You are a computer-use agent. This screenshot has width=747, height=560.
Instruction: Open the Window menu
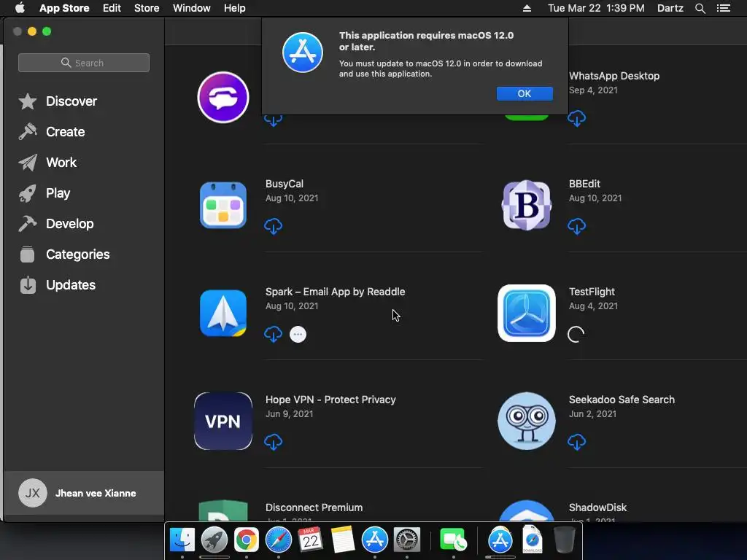[x=192, y=8]
